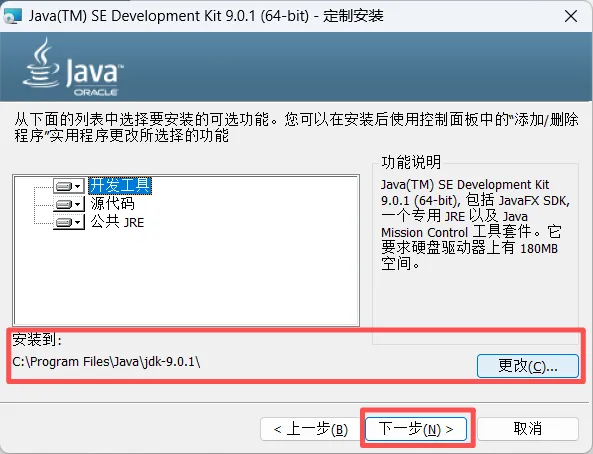Viewport: 593px width, 454px height.
Task: Open the 源代码 feature drive dropdown
Action: pyautogui.click(x=69, y=204)
